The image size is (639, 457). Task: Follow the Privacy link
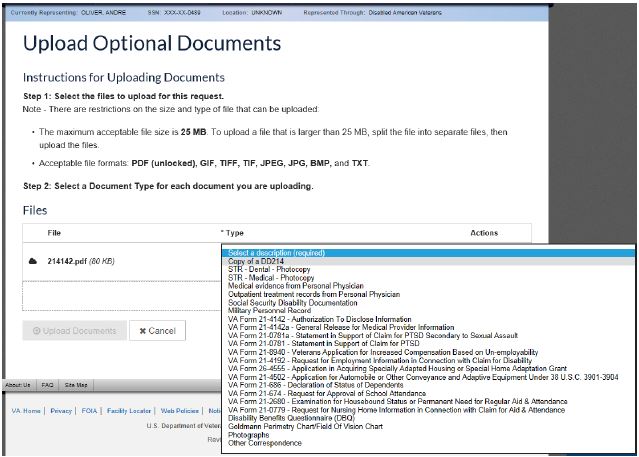click(x=61, y=411)
